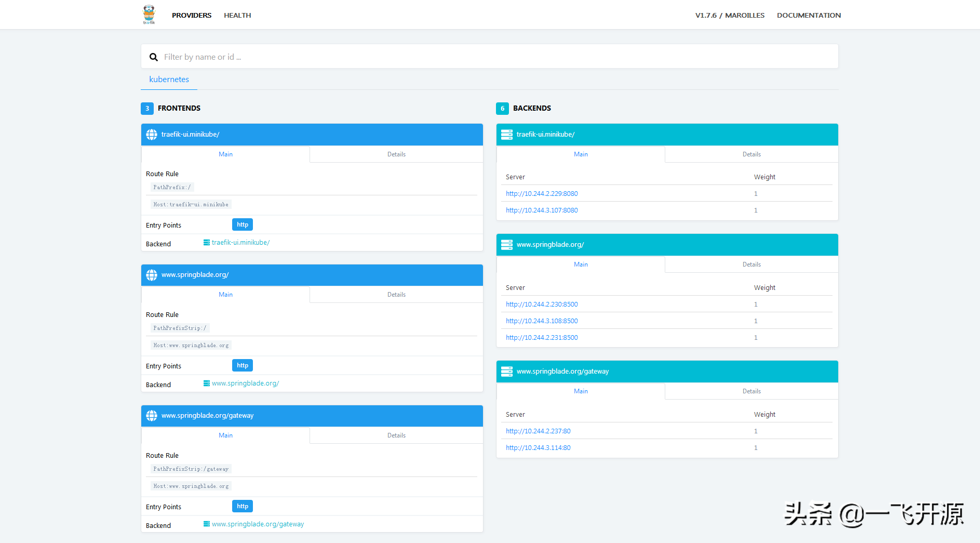Click http entry point of www.springblade.org/gateway frontend

[243, 506]
